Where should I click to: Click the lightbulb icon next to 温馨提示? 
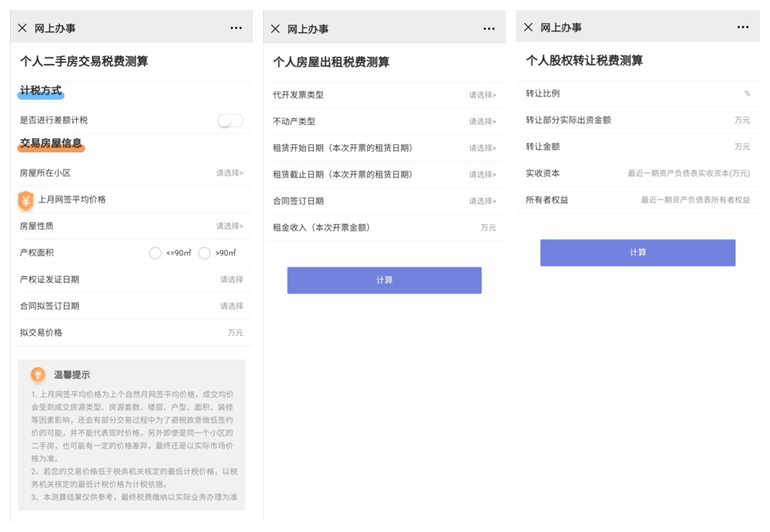pos(37,375)
